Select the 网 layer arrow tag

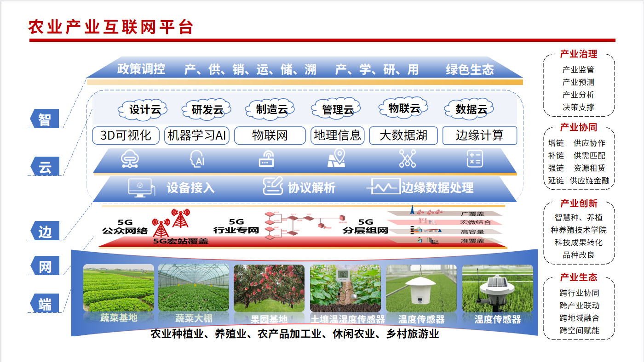tap(44, 266)
